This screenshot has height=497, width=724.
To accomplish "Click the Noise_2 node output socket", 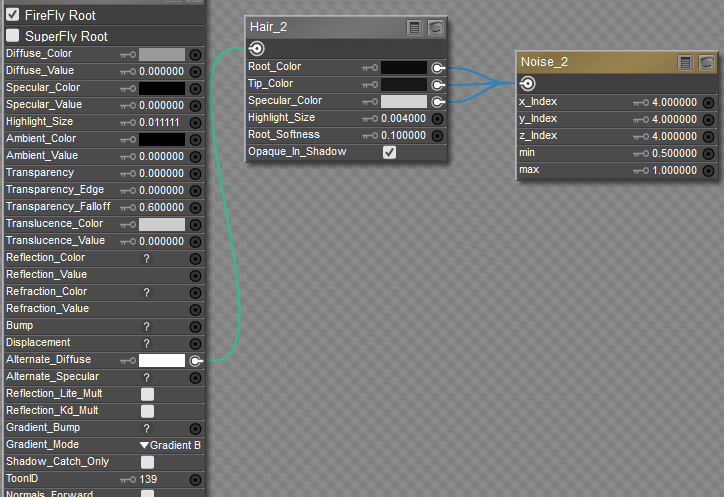I will (x=528, y=84).
